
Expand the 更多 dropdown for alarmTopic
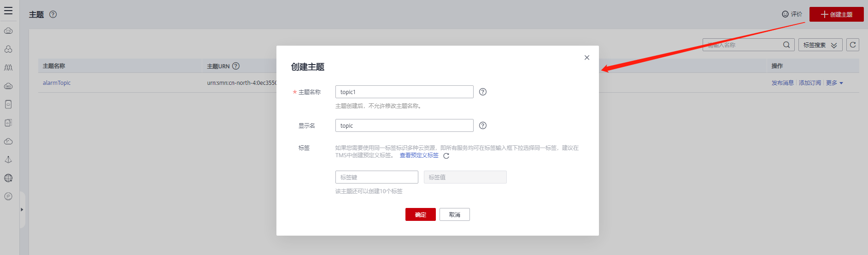[x=834, y=83]
